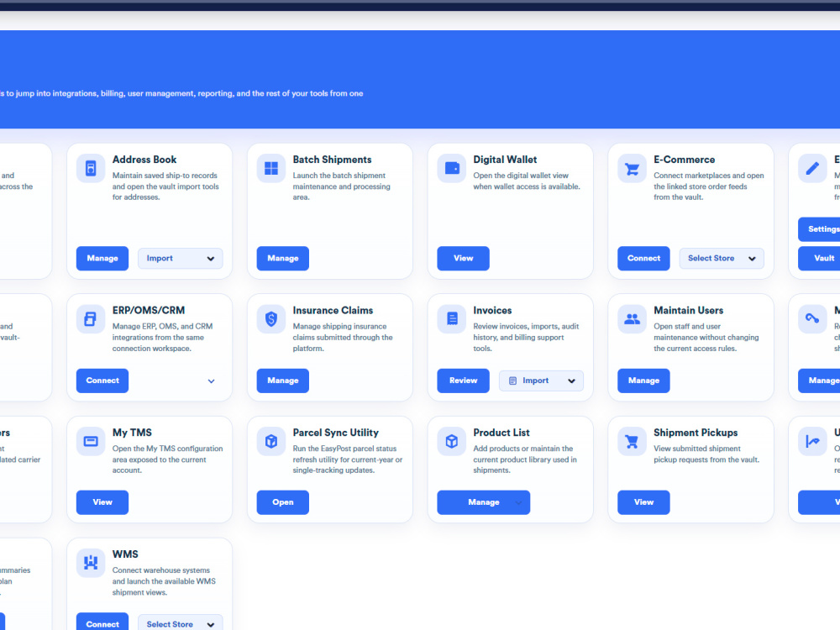The height and width of the screenshot is (630, 840).
Task: Click the Product List heading
Action: coord(501,433)
